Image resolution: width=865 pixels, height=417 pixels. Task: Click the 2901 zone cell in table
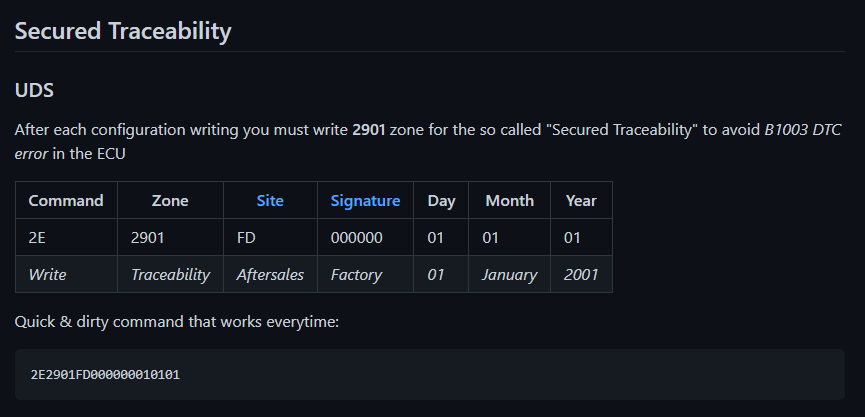(170, 237)
